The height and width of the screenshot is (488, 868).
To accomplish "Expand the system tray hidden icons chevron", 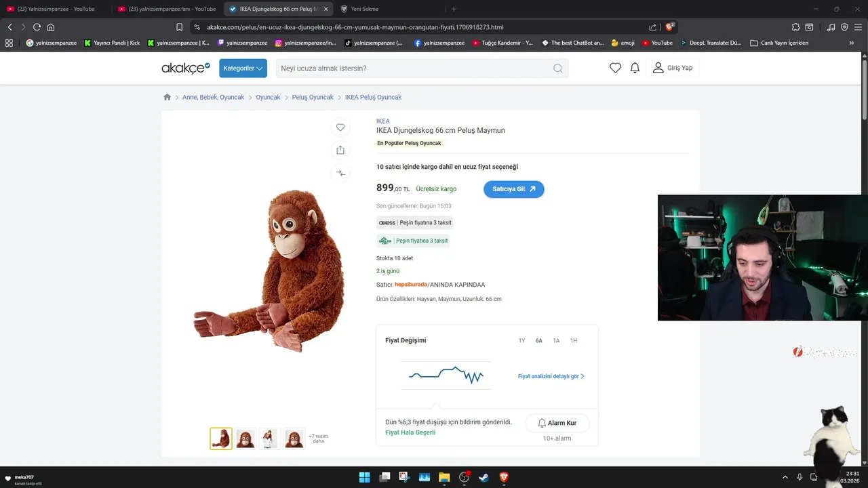I will click(785, 477).
